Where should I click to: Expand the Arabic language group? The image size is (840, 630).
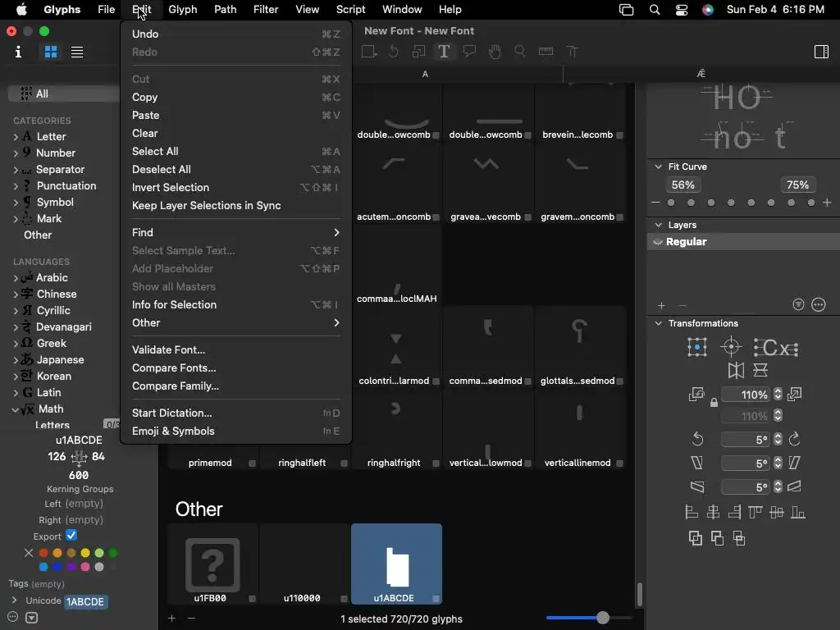pos(16,278)
